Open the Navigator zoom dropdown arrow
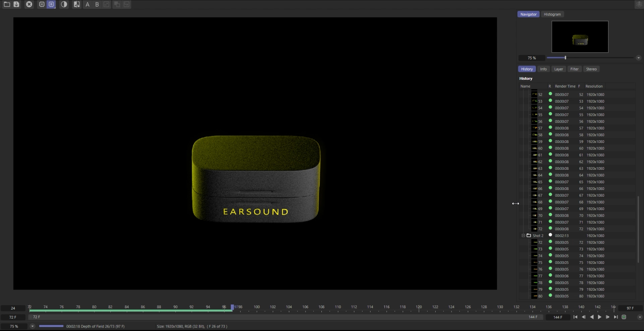Viewport: 644px width, 331px height. pyautogui.click(x=638, y=58)
